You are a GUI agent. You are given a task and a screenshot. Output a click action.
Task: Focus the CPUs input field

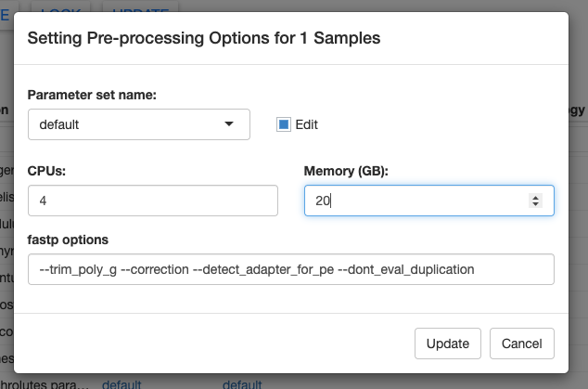pos(153,201)
